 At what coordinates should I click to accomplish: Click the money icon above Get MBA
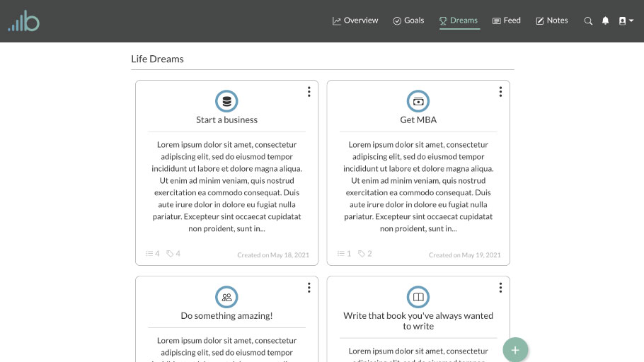tap(418, 101)
